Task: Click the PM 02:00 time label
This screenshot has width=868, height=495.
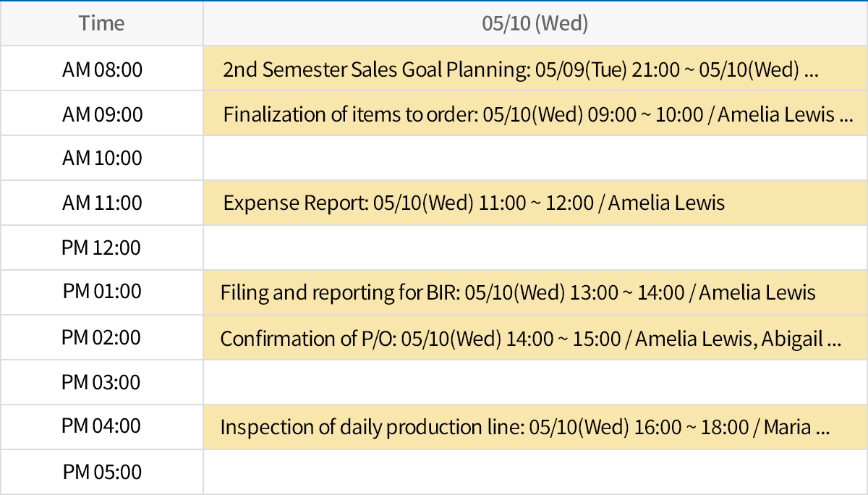Action: [102, 337]
